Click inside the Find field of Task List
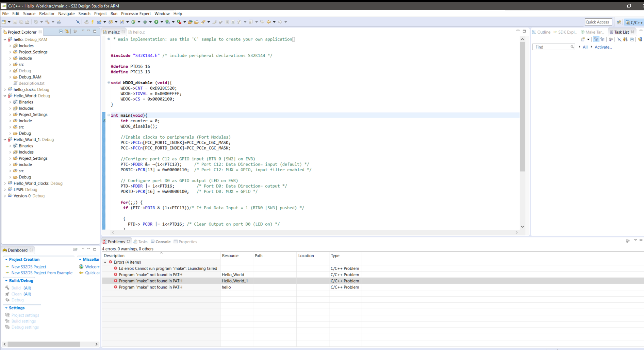This screenshot has height=350, width=644. 551,47
